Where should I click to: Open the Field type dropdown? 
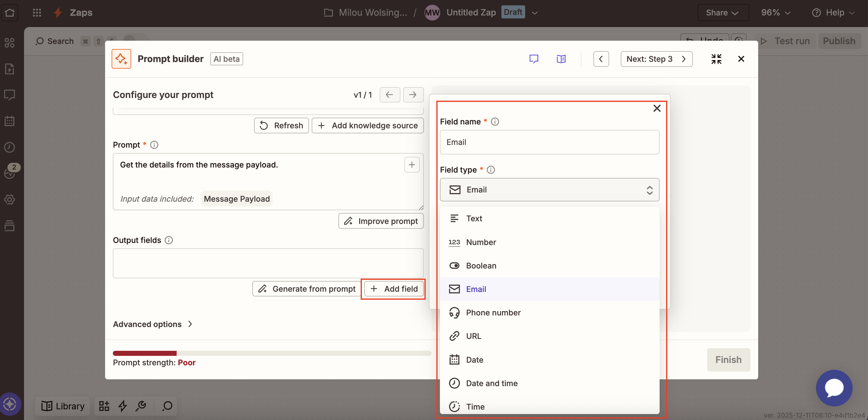tap(549, 190)
